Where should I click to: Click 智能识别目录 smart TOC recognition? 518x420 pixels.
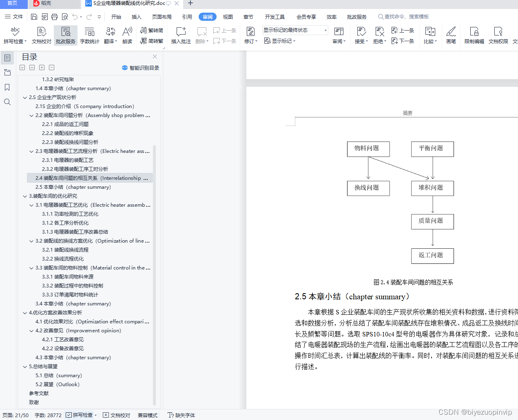coord(141,68)
